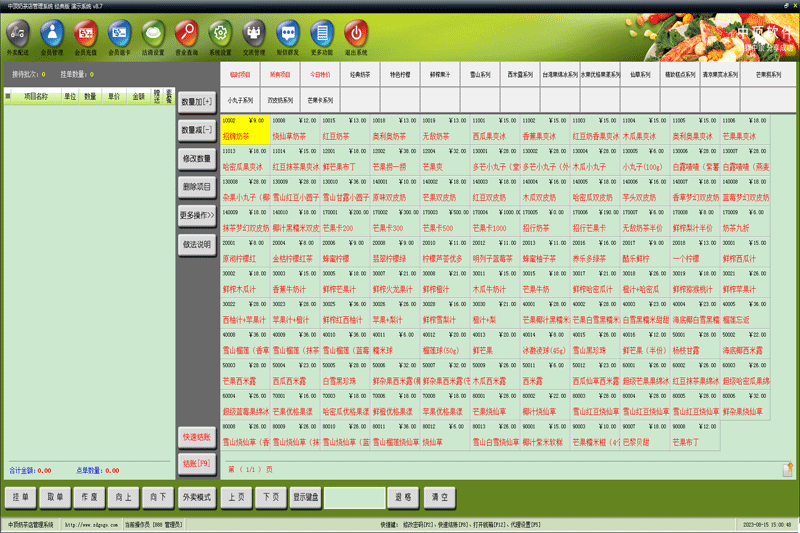Click 金额 column header in order list
The width and height of the screenshot is (800, 533).
tap(139, 96)
